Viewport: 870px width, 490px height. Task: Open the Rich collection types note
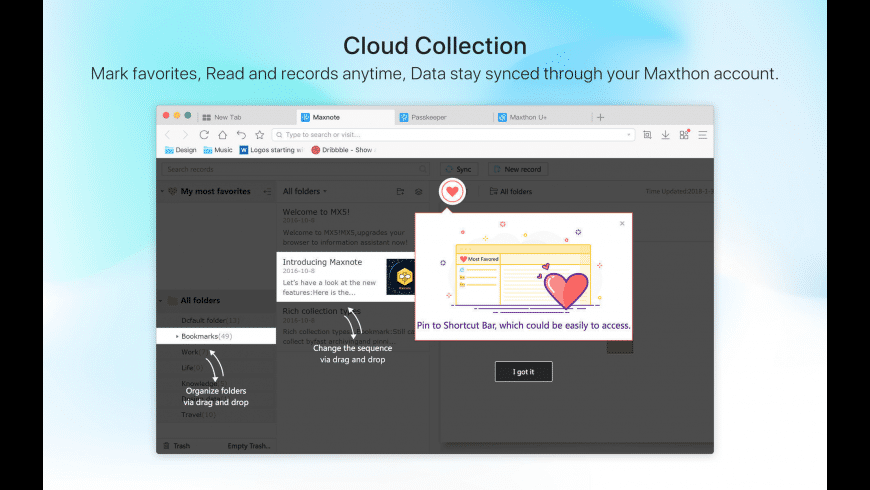346,325
